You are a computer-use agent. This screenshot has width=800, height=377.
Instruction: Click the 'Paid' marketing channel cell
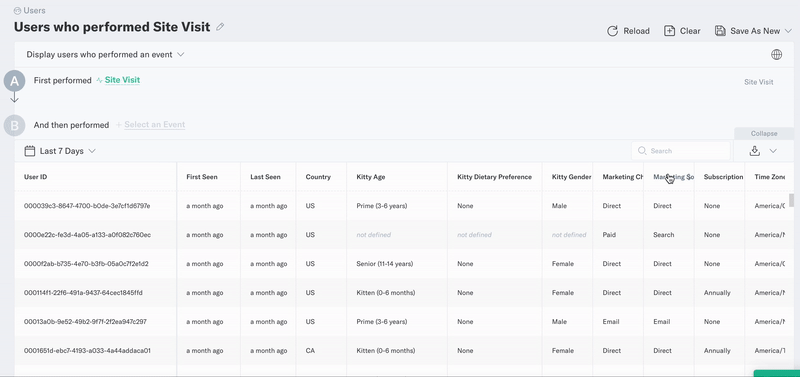(609, 235)
